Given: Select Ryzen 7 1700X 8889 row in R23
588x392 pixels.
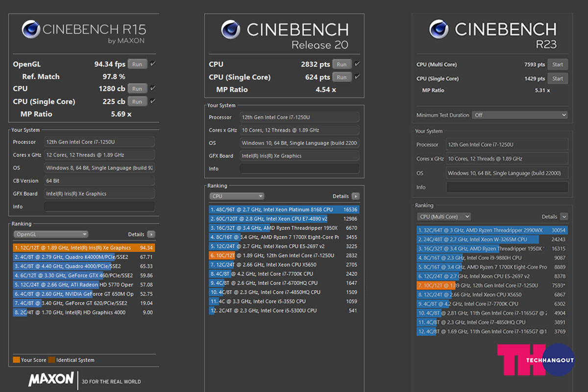Looking at the screenshot, I should (x=492, y=267).
